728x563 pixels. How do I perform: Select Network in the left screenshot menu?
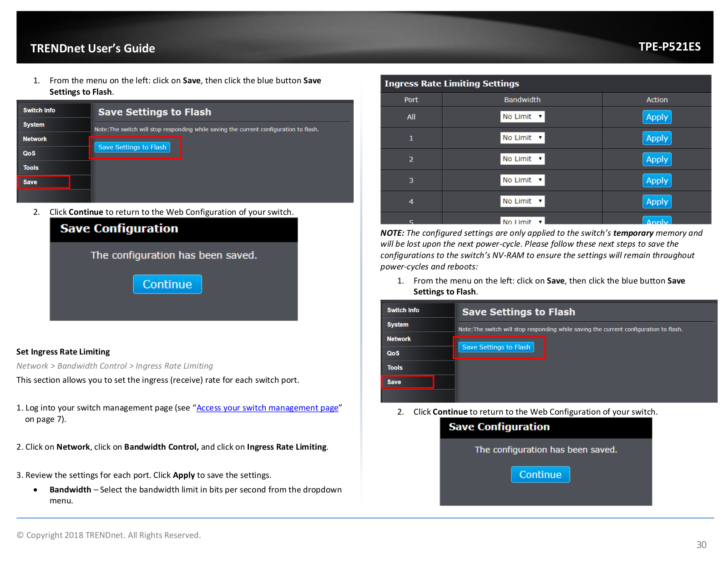coord(54,139)
